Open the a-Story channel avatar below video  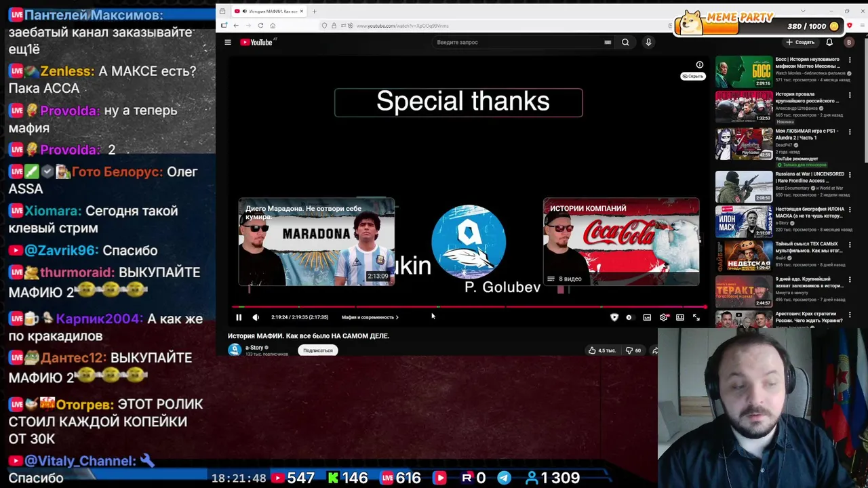[235, 350]
